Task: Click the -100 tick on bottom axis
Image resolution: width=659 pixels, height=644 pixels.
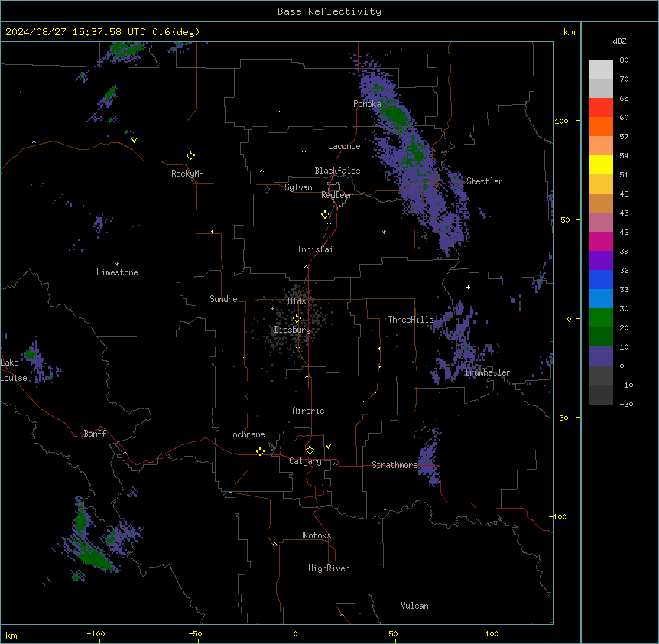Action: (x=96, y=634)
